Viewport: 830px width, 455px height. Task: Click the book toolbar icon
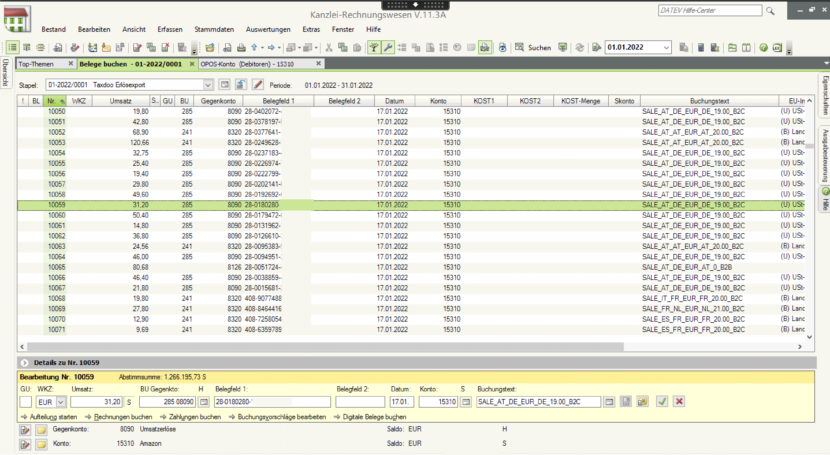[746, 48]
